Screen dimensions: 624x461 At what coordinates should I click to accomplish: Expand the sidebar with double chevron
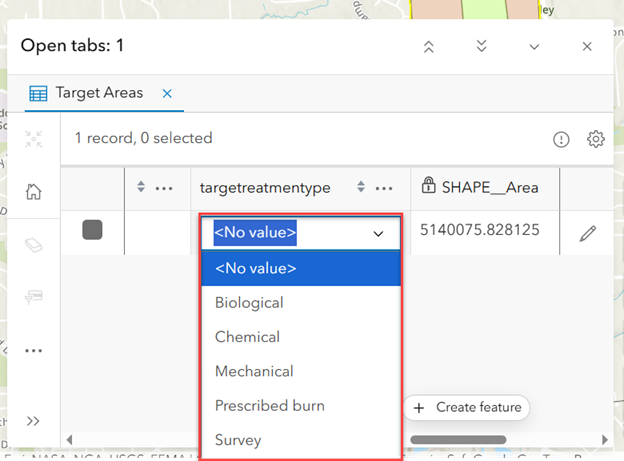[33, 421]
